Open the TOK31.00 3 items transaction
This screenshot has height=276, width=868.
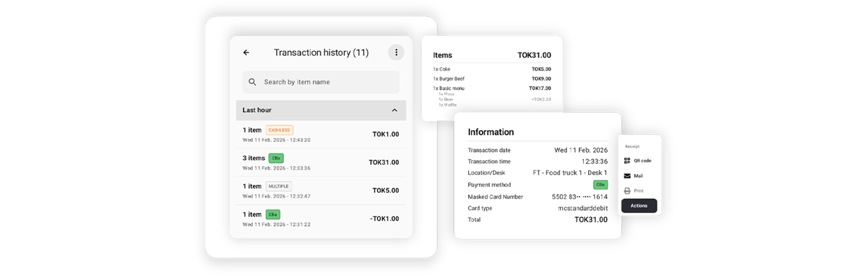320,163
